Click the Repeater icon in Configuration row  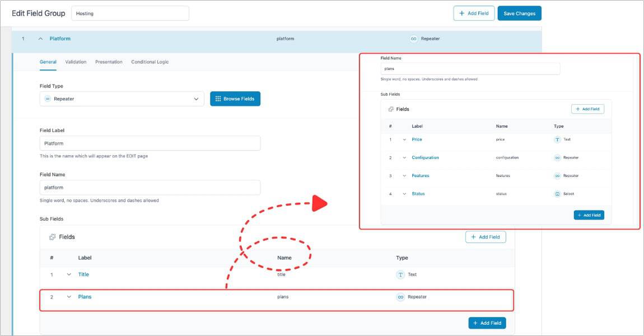[557, 158]
